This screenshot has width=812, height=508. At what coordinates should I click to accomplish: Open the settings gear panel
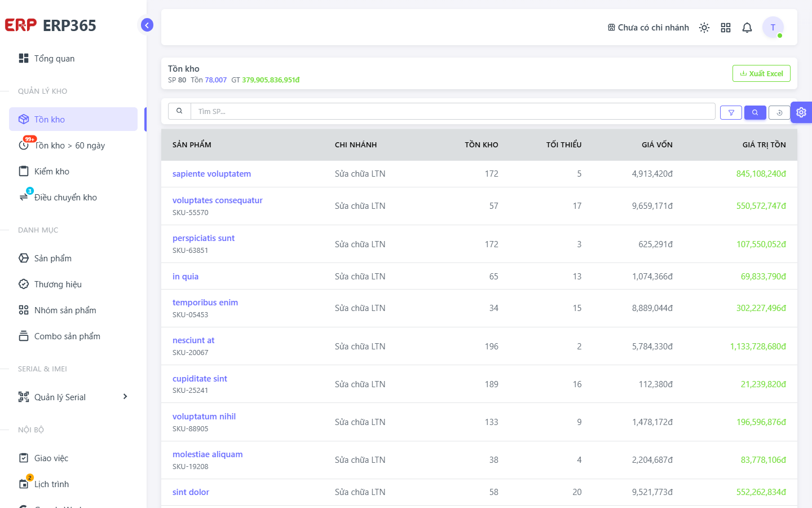tap(801, 112)
